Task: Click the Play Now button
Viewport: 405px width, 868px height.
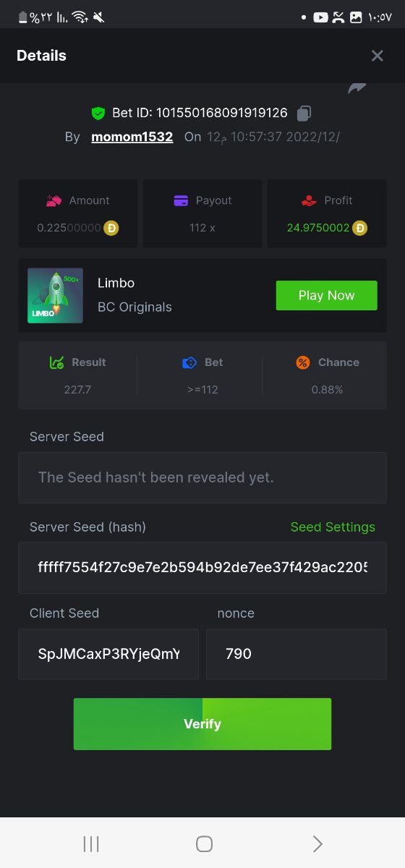Action: tap(326, 295)
